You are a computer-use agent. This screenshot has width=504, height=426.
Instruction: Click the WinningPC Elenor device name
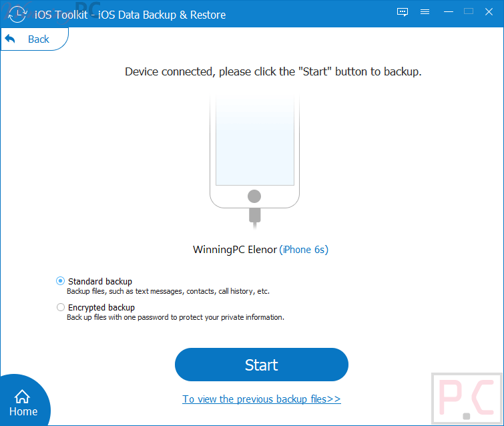click(x=235, y=250)
